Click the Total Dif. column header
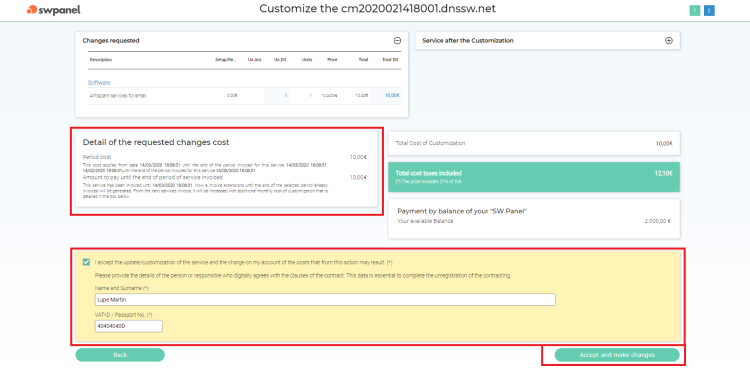Viewport: 750px width, 368px height. point(390,60)
